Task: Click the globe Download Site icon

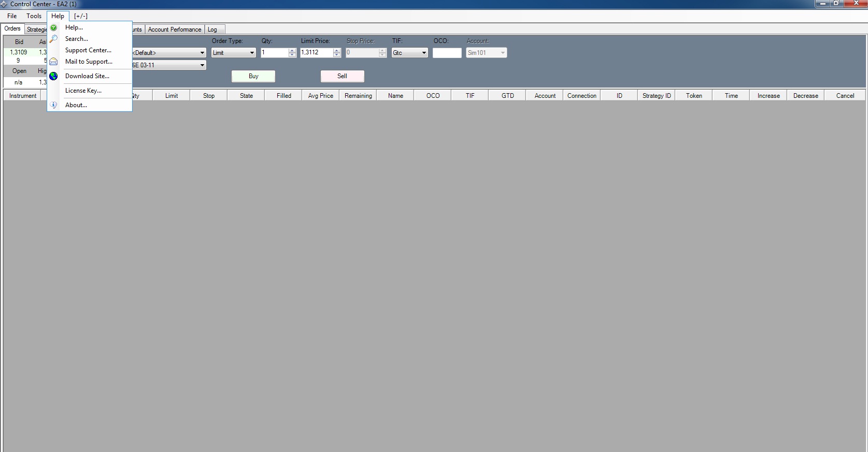Action: pyautogui.click(x=53, y=76)
